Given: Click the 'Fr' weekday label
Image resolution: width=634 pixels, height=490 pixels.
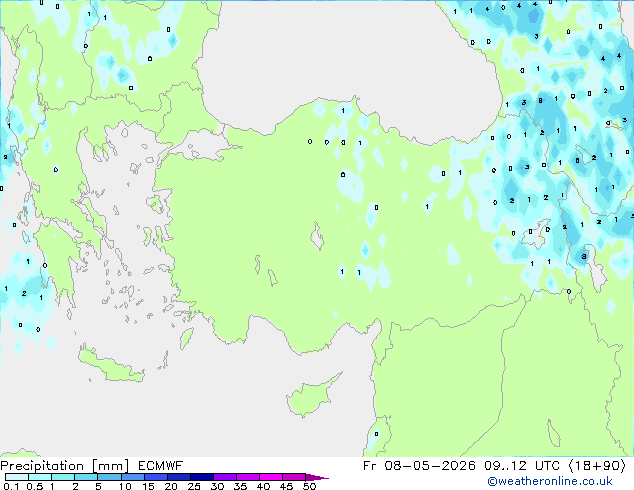Looking at the screenshot, I should (369, 466).
